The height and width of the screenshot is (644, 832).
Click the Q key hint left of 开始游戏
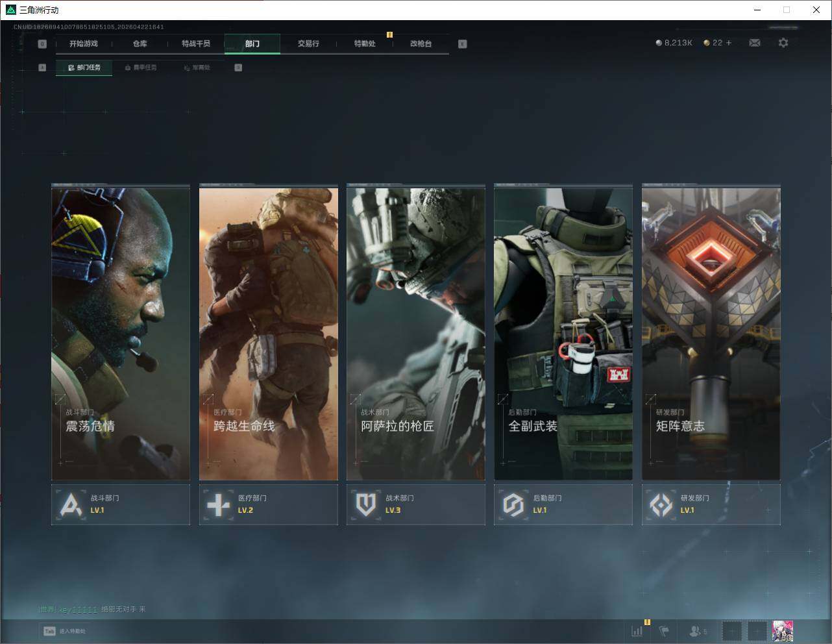(42, 43)
